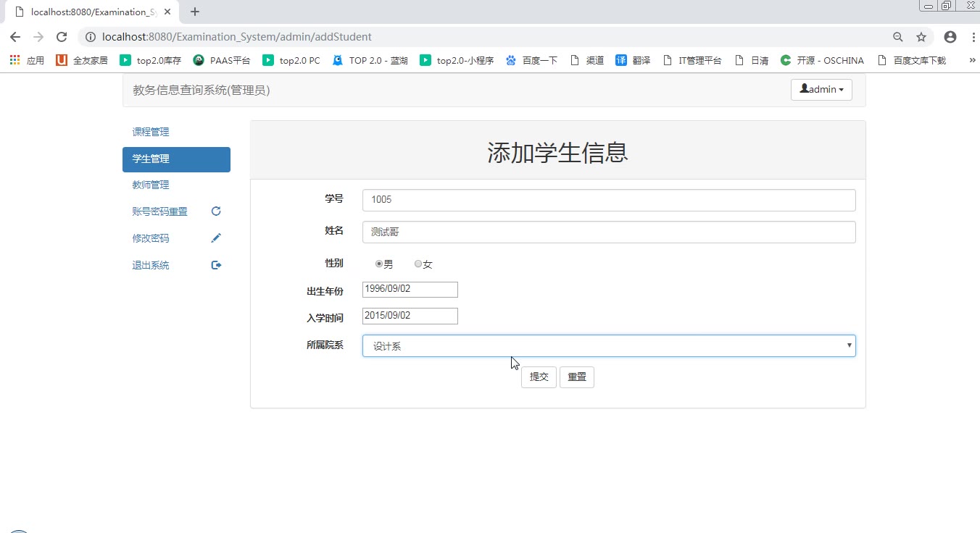980x533 pixels.
Task: Open the browser zoom magnifier icon
Action: (898, 37)
